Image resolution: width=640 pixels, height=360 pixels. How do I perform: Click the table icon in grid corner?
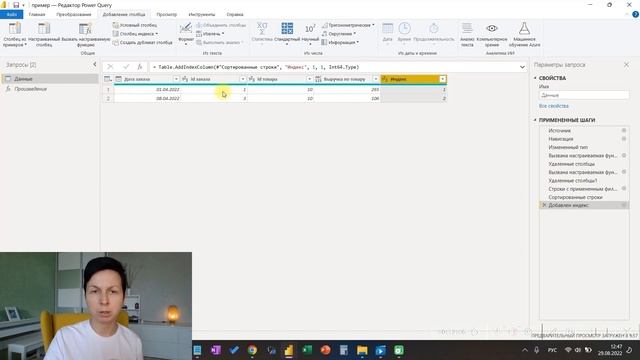pyautogui.click(x=108, y=79)
